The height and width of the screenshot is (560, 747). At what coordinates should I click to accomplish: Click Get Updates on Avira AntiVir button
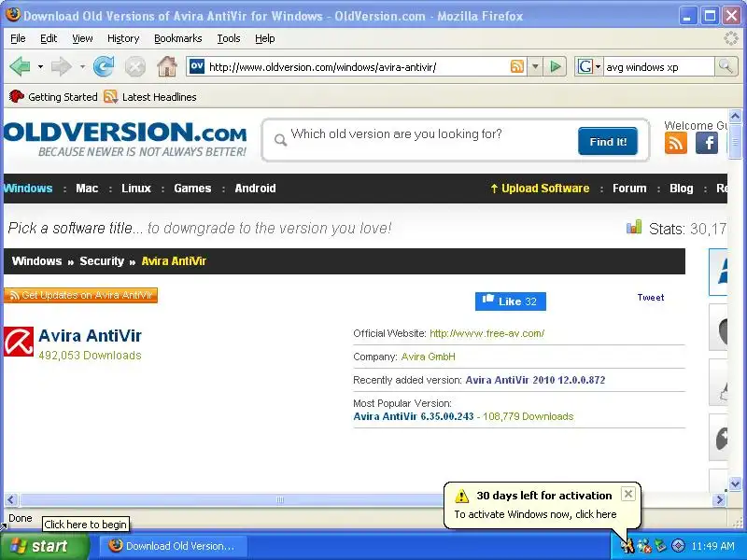[x=80, y=295]
